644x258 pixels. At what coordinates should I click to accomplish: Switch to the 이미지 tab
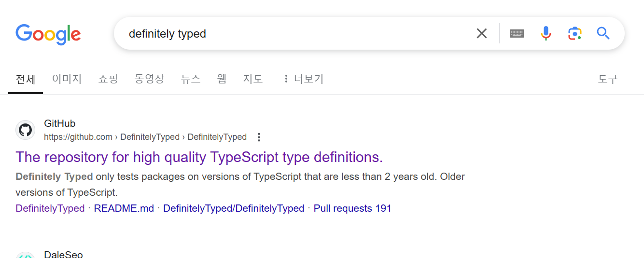point(67,79)
